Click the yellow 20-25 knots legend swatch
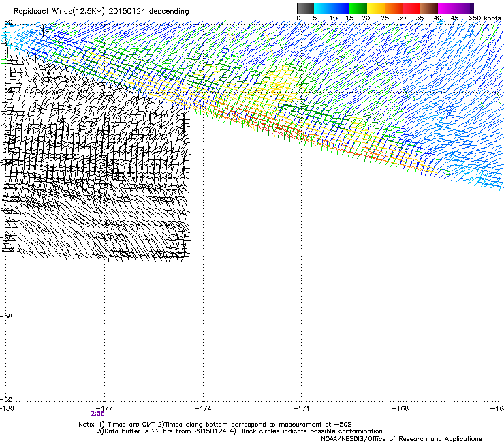Image resolution: width=504 pixels, height=443 pixels. tap(376, 8)
